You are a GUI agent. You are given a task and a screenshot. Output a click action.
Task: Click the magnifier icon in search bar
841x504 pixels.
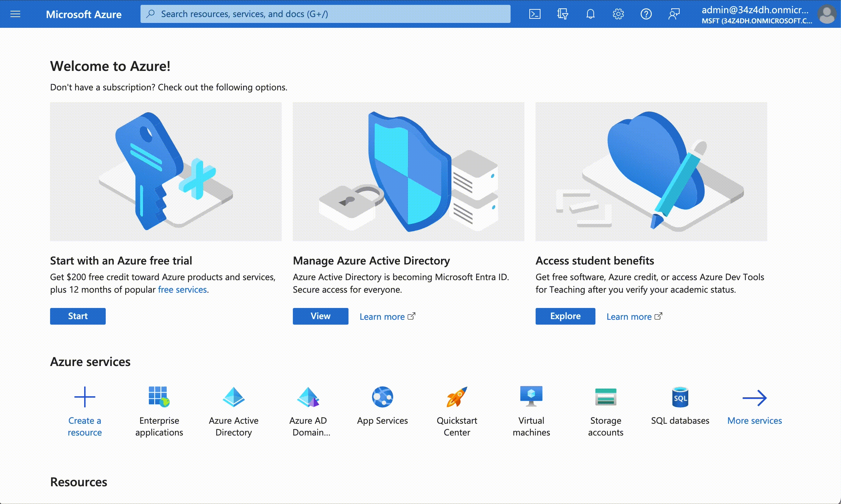tap(150, 14)
